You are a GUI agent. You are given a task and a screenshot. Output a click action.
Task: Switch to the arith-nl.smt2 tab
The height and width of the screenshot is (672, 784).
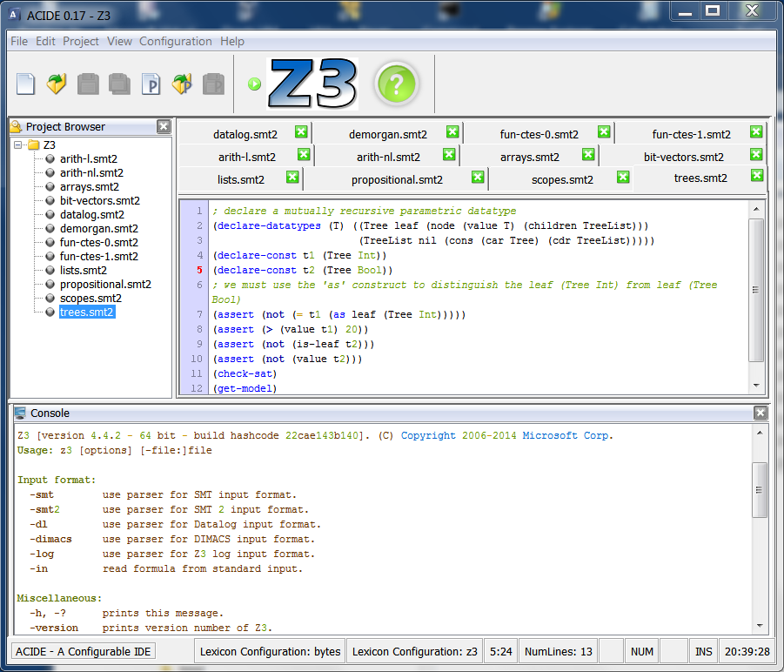pos(388,157)
